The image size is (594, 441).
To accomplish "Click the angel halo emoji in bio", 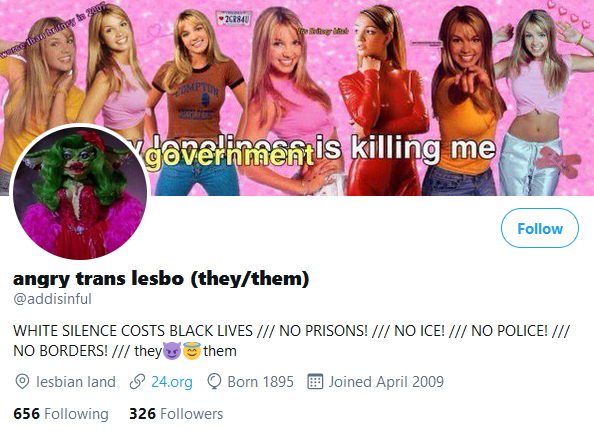I will point(192,351).
